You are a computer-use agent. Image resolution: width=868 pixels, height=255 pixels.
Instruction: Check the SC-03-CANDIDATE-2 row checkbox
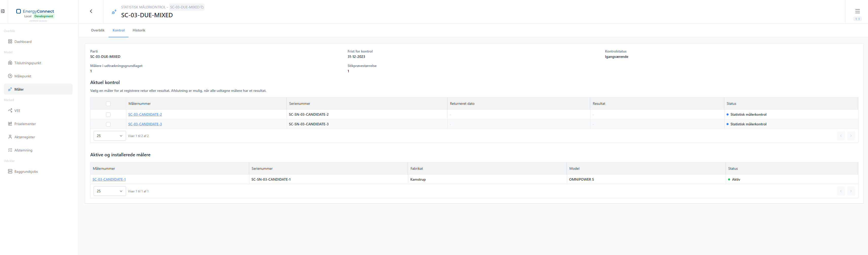108,115
